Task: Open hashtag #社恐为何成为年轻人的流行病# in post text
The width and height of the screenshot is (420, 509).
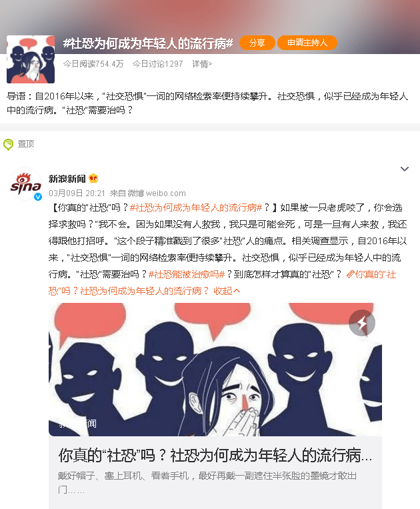Action: coord(196,207)
